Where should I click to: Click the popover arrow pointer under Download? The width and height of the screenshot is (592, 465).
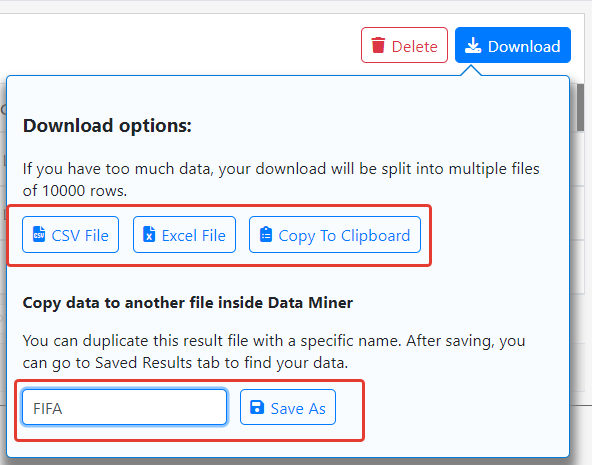[x=471, y=70]
